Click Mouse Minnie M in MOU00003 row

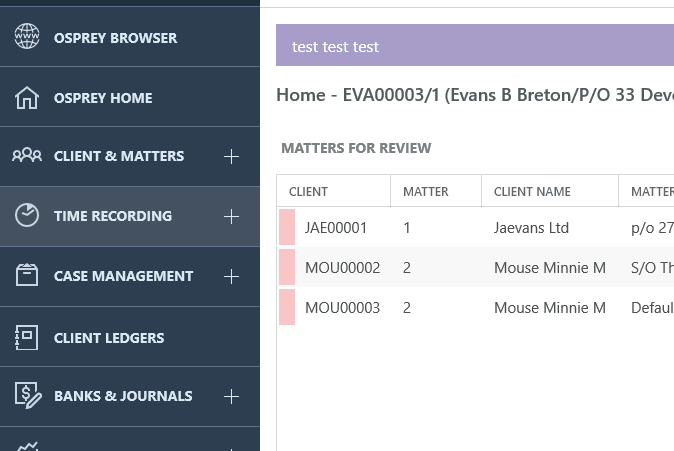click(x=550, y=308)
